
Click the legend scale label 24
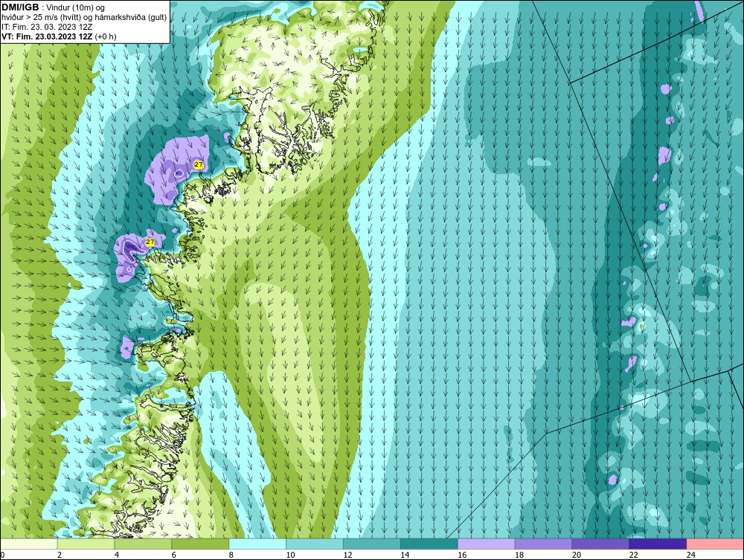coord(691,555)
